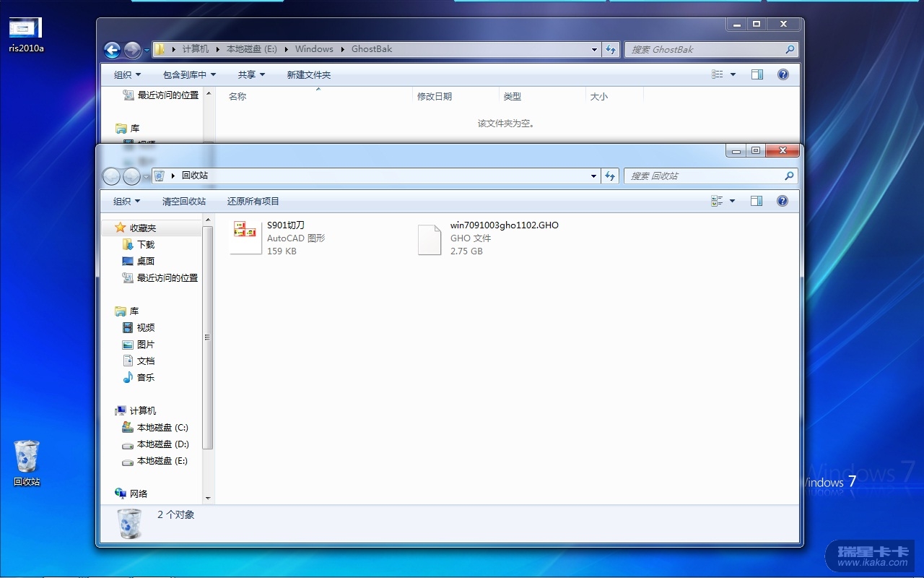The width and height of the screenshot is (924, 578).
Task: Sort by 修改日期 column header
Action: 456,96
